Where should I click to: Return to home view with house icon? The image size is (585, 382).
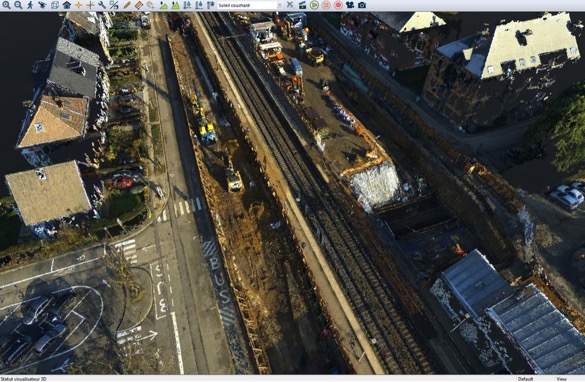coord(66,5)
